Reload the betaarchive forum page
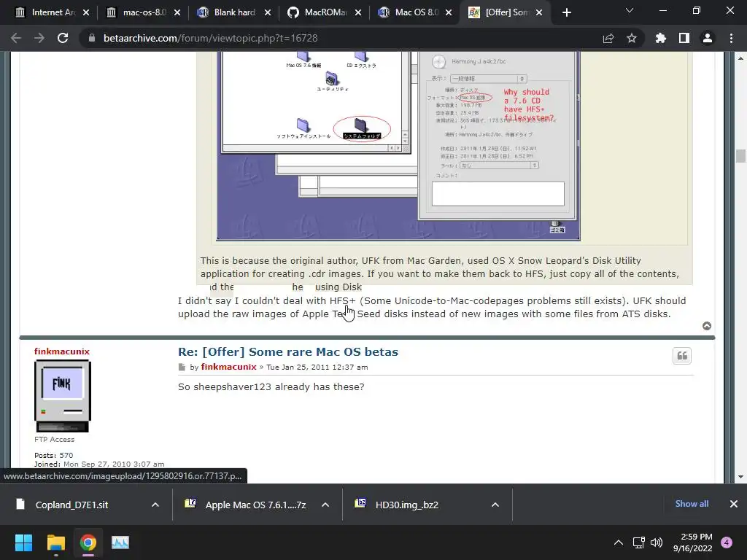 tap(63, 38)
